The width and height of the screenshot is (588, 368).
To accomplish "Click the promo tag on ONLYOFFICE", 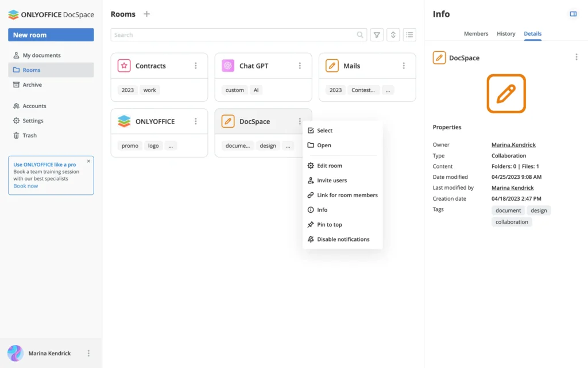I will click(130, 145).
